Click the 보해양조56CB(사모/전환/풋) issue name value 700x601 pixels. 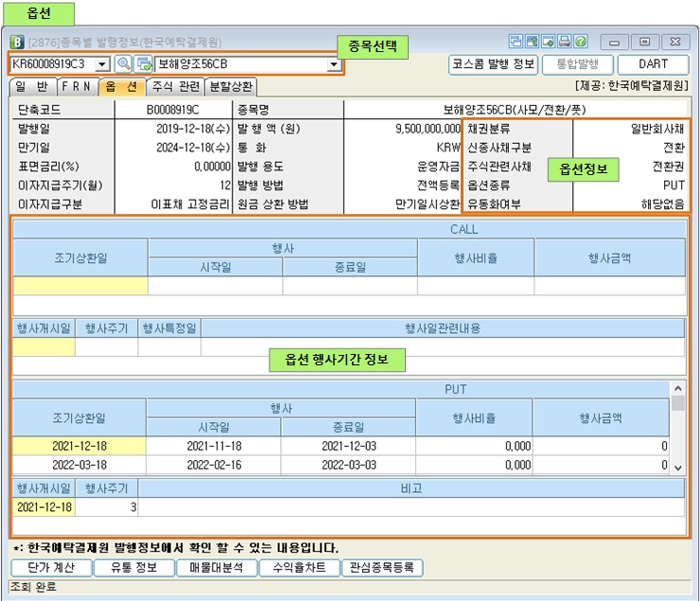coord(515,110)
